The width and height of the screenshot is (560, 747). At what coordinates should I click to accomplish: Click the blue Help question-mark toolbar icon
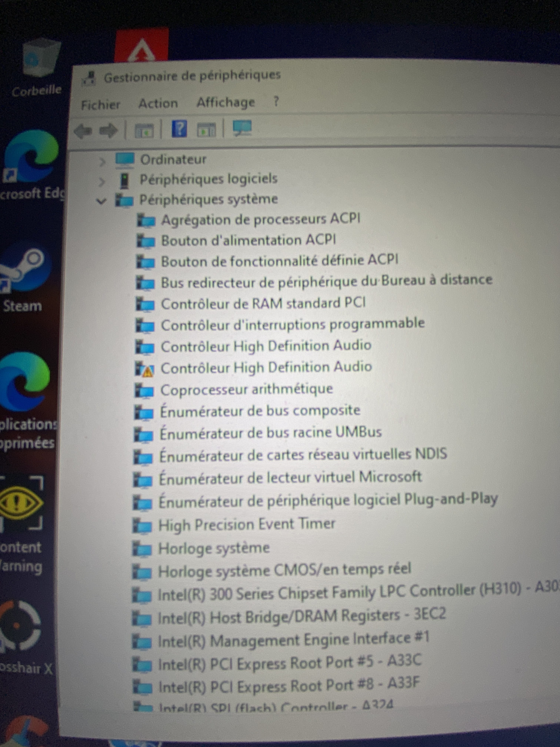point(179,129)
